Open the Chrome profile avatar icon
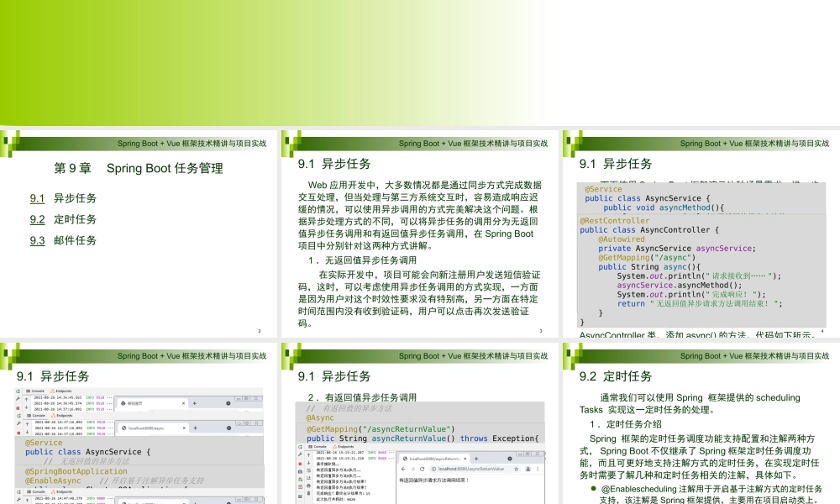 tap(528, 469)
